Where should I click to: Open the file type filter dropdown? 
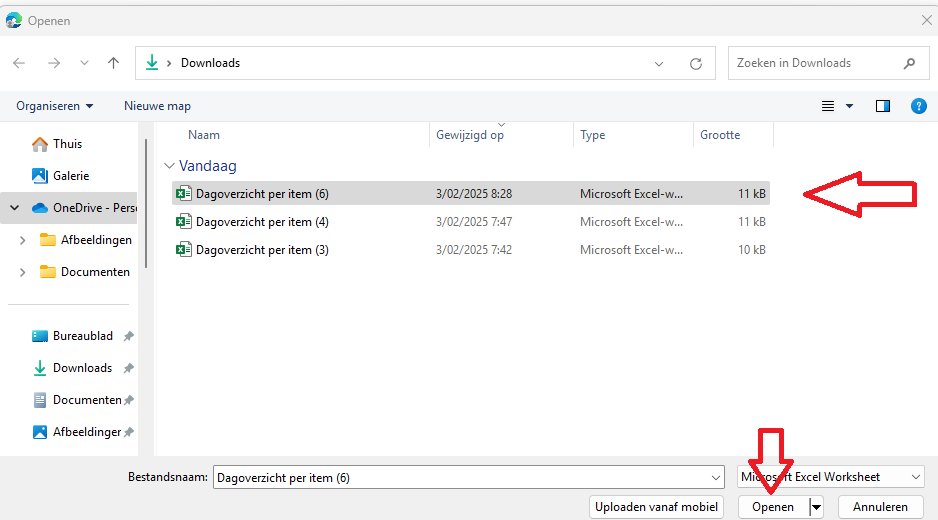830,478
